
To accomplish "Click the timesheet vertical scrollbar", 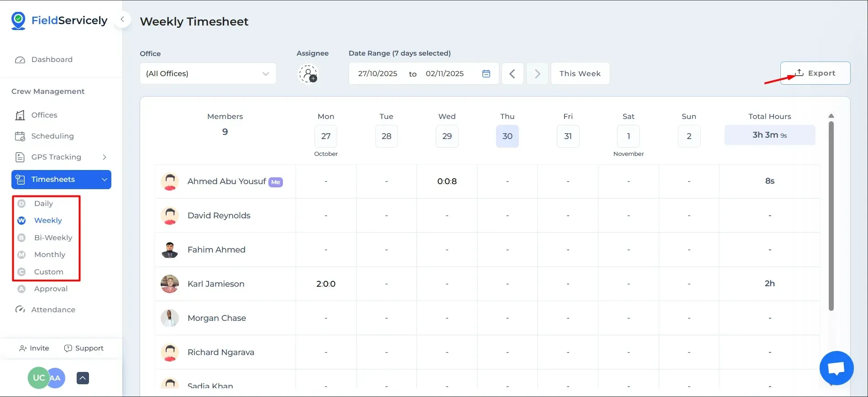I will [x=831, y=214].
